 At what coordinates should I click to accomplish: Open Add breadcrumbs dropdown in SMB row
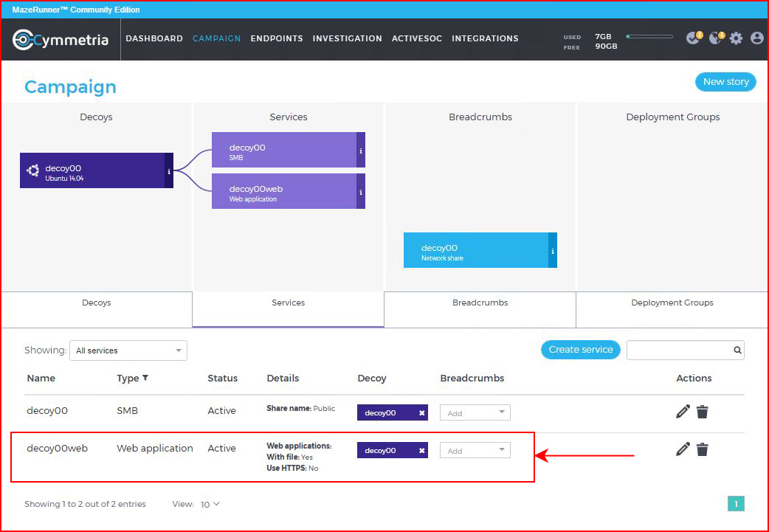(475, 413)
